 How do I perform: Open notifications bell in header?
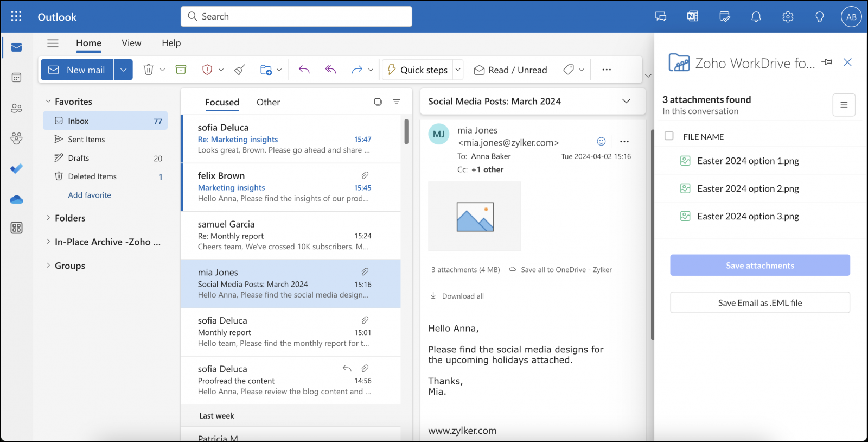(756, 17)
